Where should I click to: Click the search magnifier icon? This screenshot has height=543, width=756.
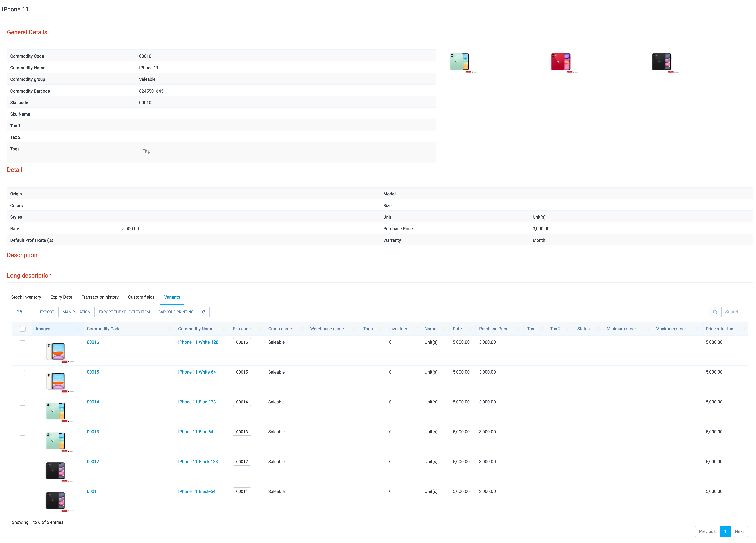click(715, 312)
